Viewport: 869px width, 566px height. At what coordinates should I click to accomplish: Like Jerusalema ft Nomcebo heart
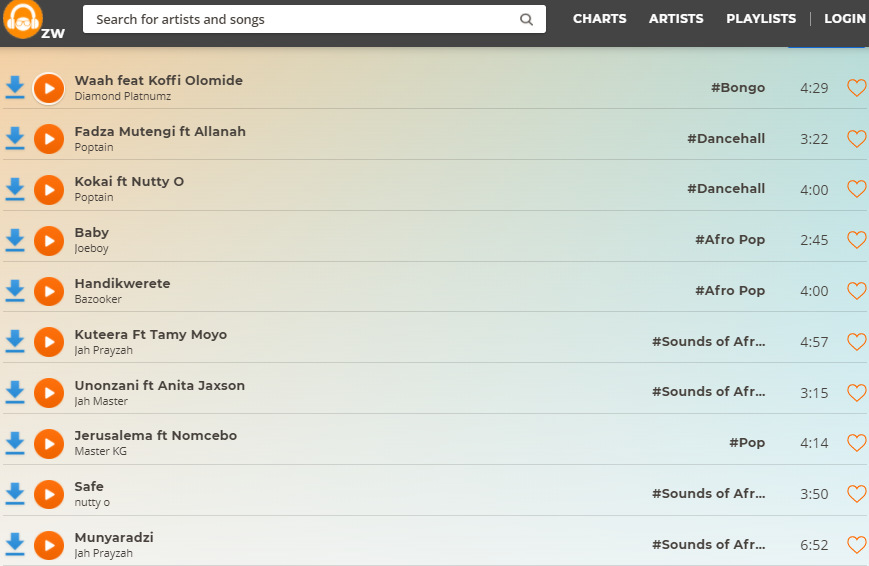(x=856, y=443)
